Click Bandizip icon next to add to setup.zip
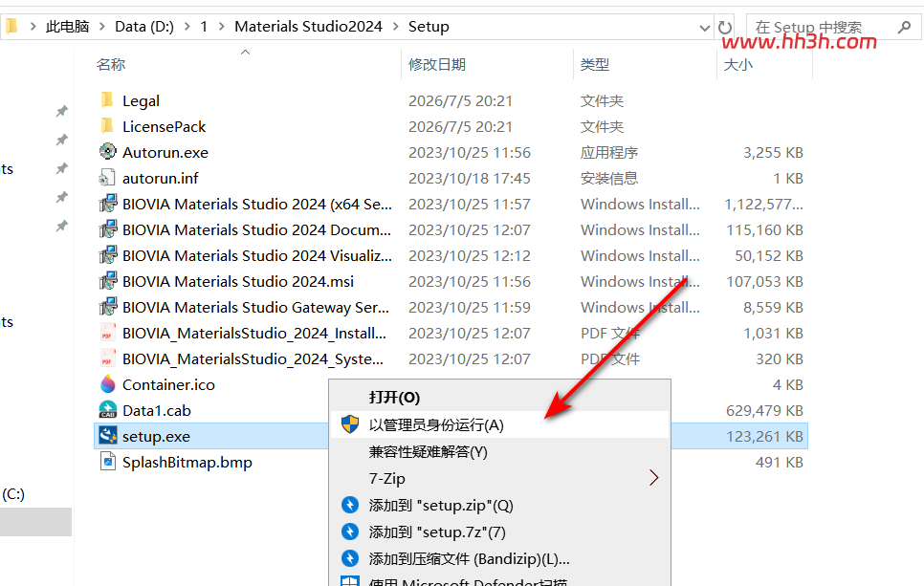This screenshot has width=924, height=586. point(350,506)
